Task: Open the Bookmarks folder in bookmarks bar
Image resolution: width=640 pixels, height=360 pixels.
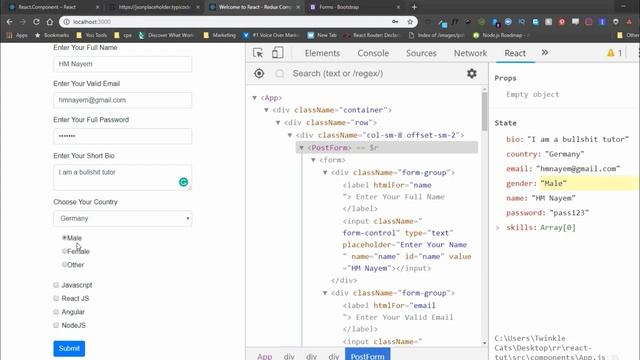Action: [52, 35]
